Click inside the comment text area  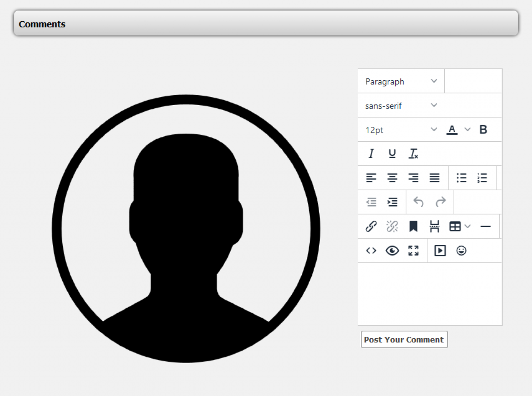tap(430, 294)
